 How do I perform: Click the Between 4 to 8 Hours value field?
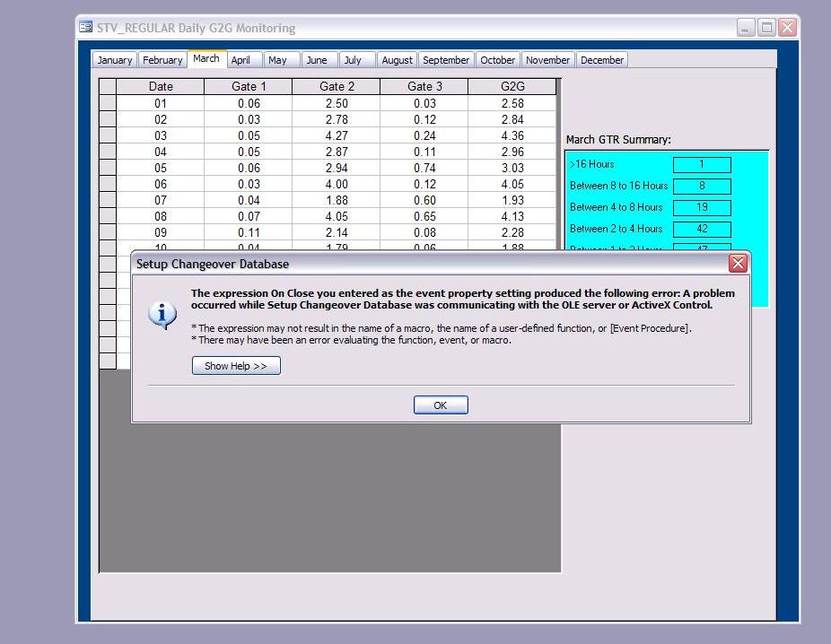coord(702,207)
